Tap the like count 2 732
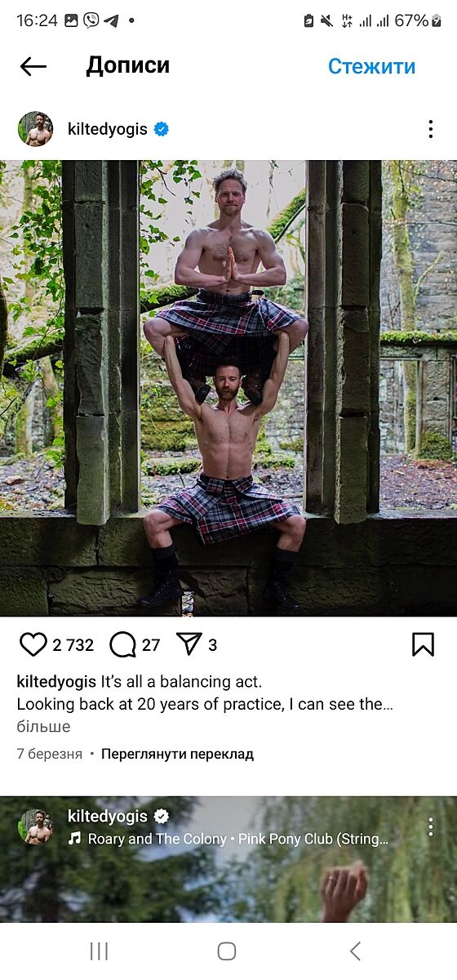 pyautogui.click(x=73, y=645)
